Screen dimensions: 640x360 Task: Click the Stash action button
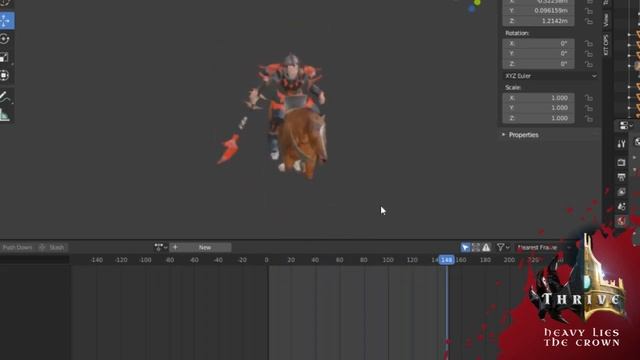tap(53, 247)
